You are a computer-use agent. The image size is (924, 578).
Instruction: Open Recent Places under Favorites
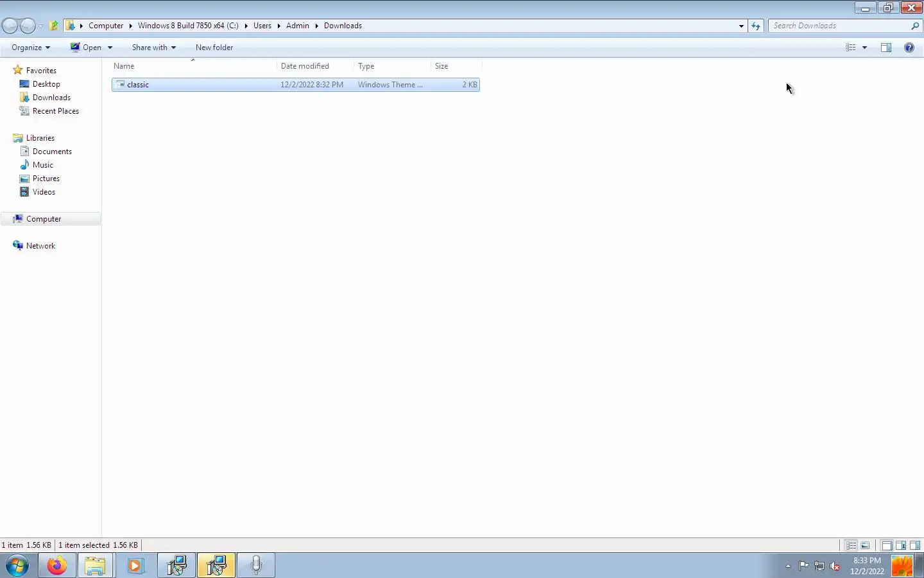(56, 111)
